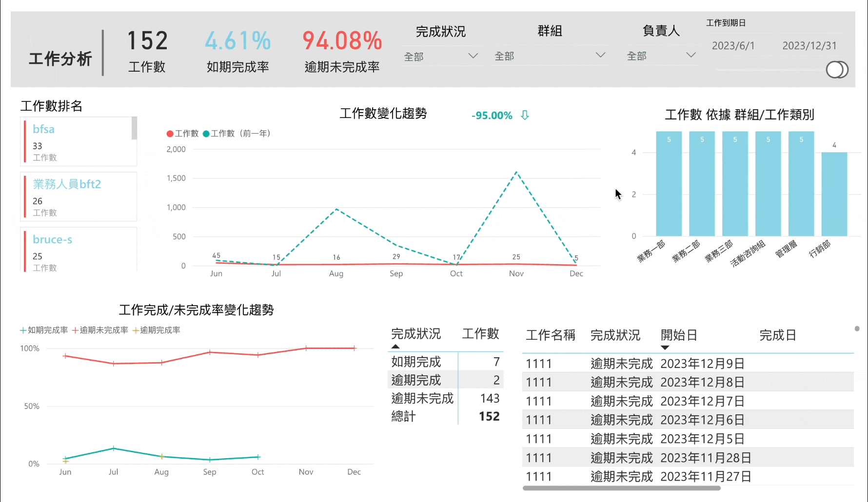Screen dimensions: 868x502
Task: Sort by 開始日 column header
Action: click(x=679, y=335)
